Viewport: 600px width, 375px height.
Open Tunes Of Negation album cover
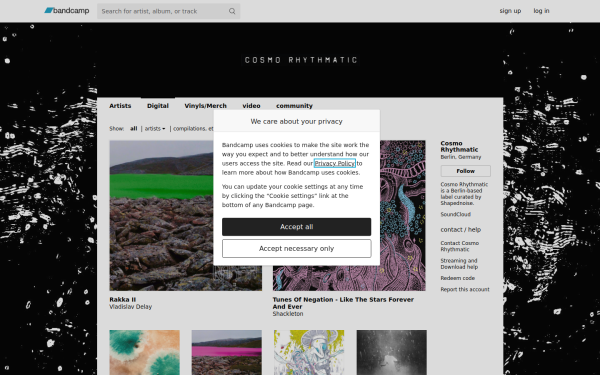[x=403, y=215]
